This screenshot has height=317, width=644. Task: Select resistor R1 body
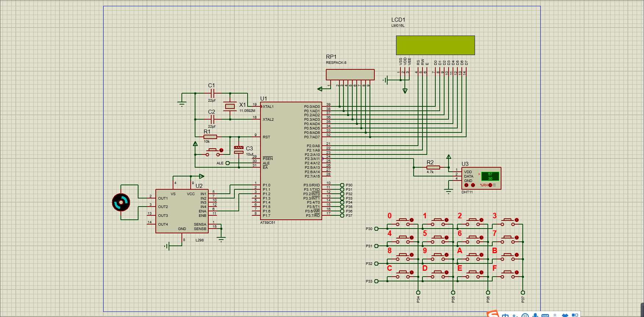(x=211, y=137)
